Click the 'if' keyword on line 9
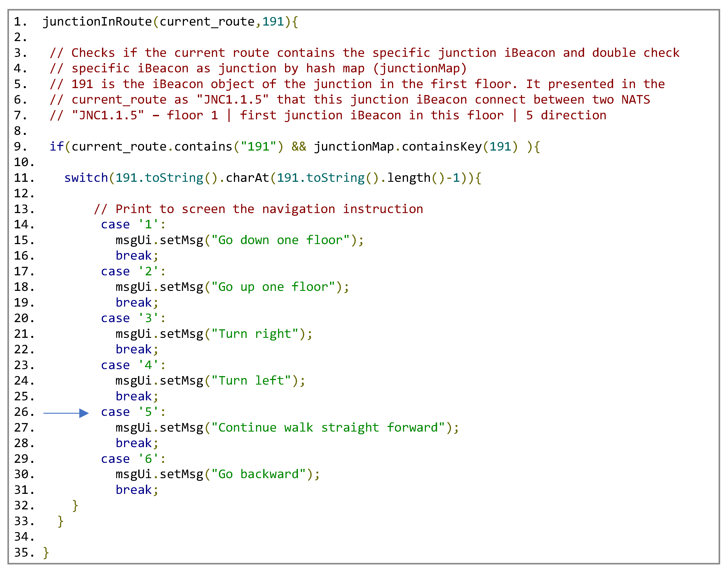Screen dimensions: 728x571 (x=57, y=146)
